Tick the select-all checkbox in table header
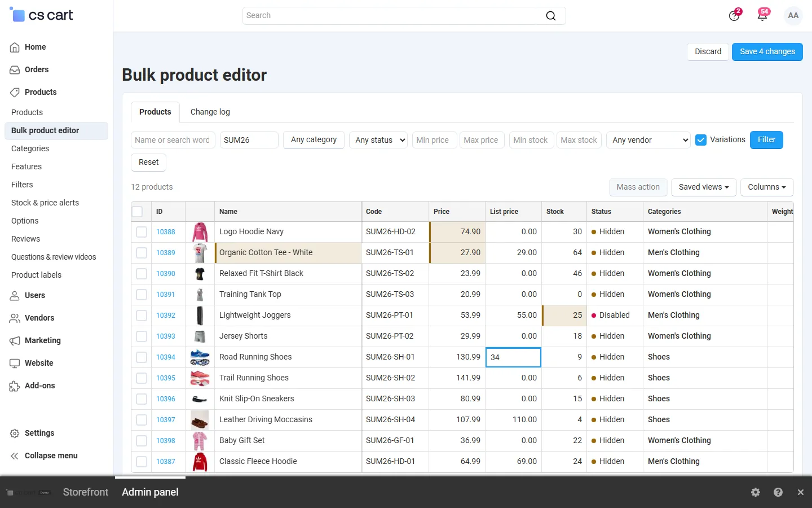 [137, 212]
